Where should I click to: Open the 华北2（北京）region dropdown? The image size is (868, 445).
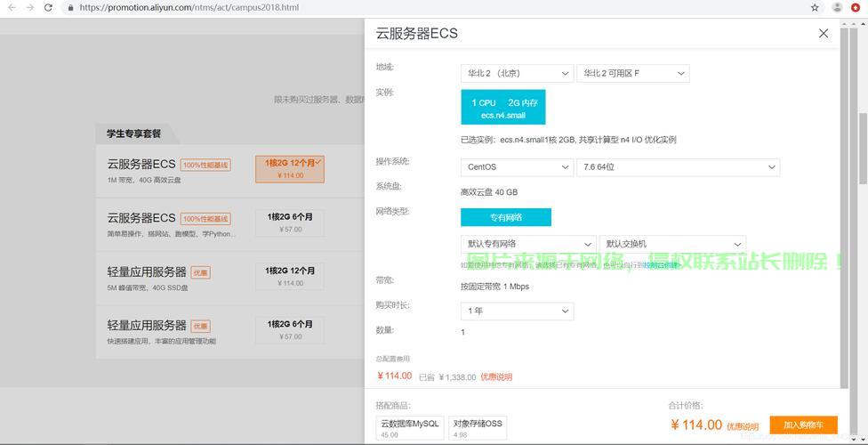click(x=517, y=73)
